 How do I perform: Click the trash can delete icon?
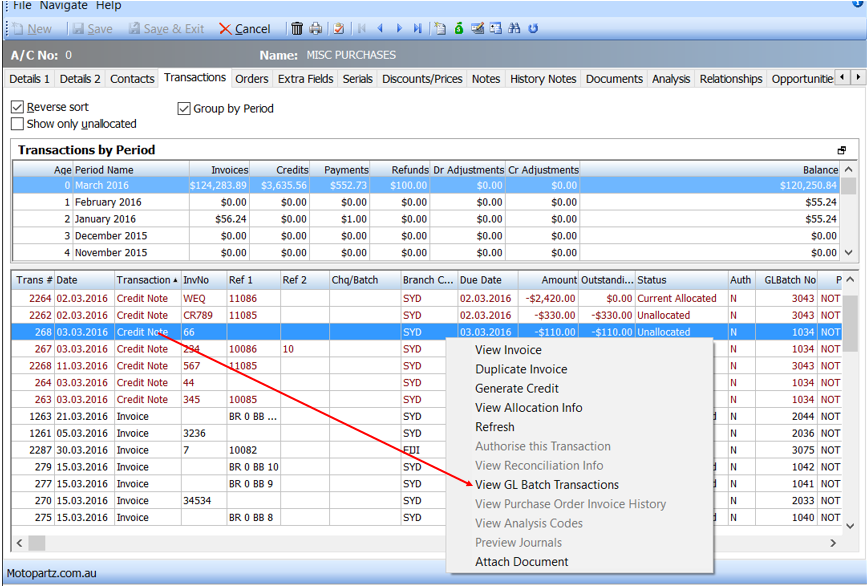(297, 28)
